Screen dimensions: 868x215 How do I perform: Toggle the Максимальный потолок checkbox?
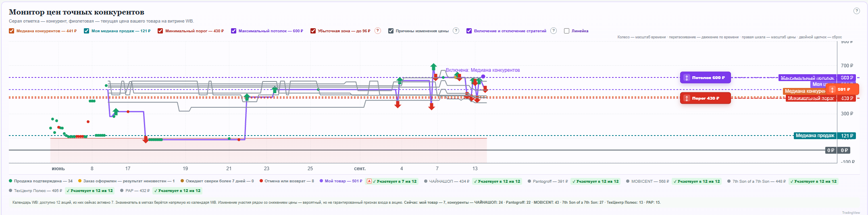tap(233, 31)
